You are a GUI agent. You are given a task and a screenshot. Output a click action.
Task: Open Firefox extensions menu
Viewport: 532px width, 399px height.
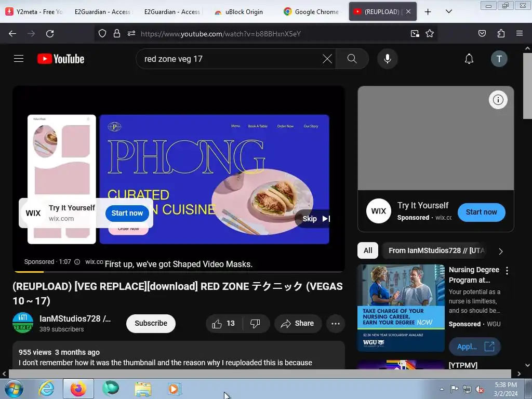point(501,34)
